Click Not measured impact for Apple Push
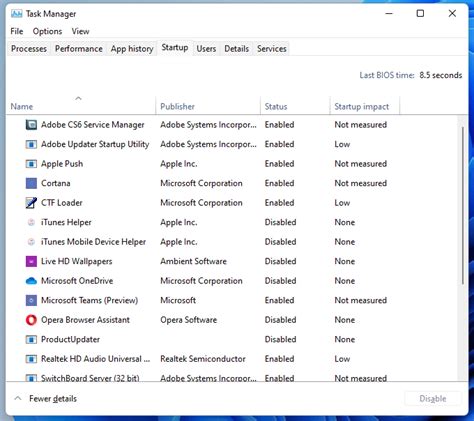 coord(361,164)
